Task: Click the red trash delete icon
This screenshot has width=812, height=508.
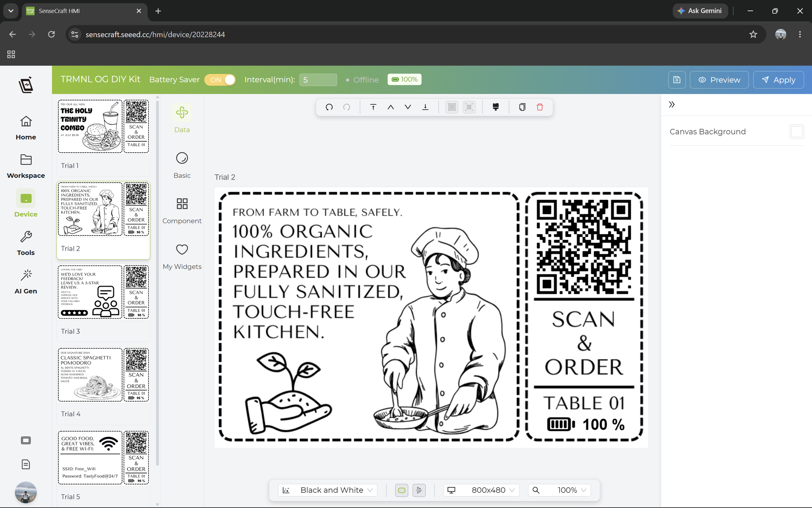Action: (x=540, y=107)
